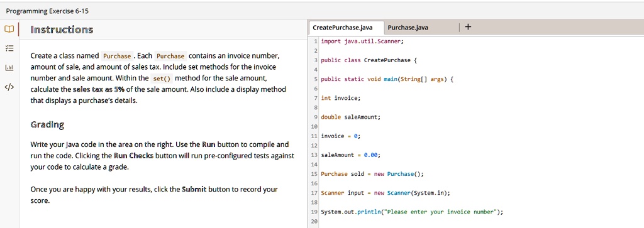Image resolution: width=644 pixels, height=228 pixels.
Task: Place cursor on line 1 import java.util.Scanner
Action: 362,41
